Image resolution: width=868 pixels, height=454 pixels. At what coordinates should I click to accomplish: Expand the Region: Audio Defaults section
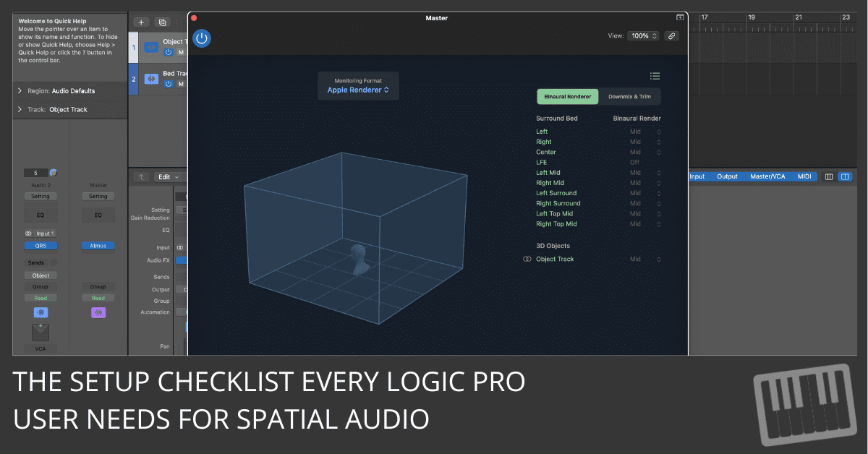point(20,91)
